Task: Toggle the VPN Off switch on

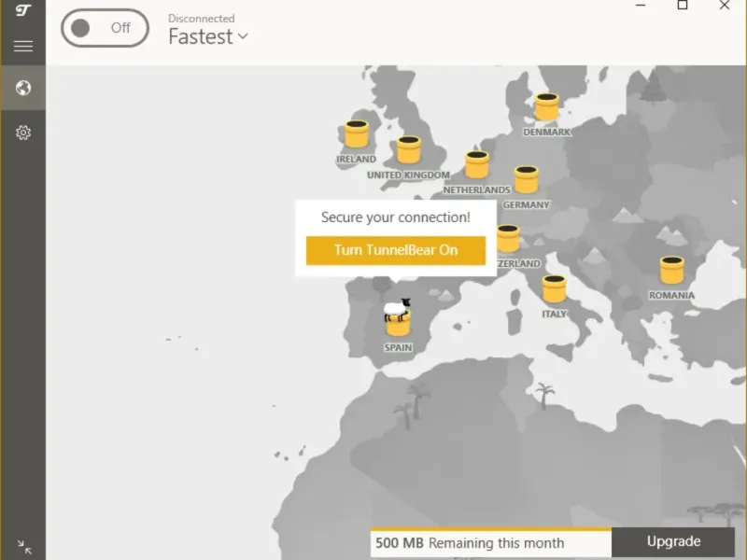Action: pyautogui.click(x=105, y=28)
